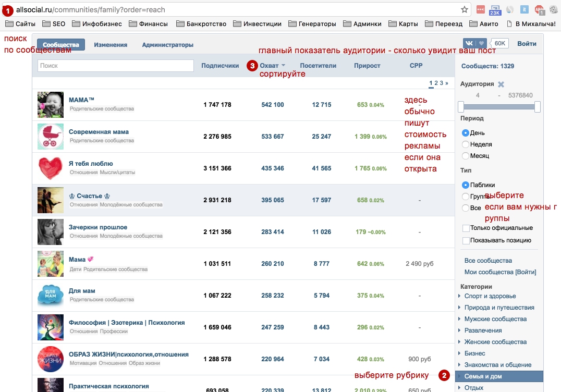This screenshot has height=392, width=561.
Task: Open the Финансы bookmarks folder
Action: click(x=149, y=24)
